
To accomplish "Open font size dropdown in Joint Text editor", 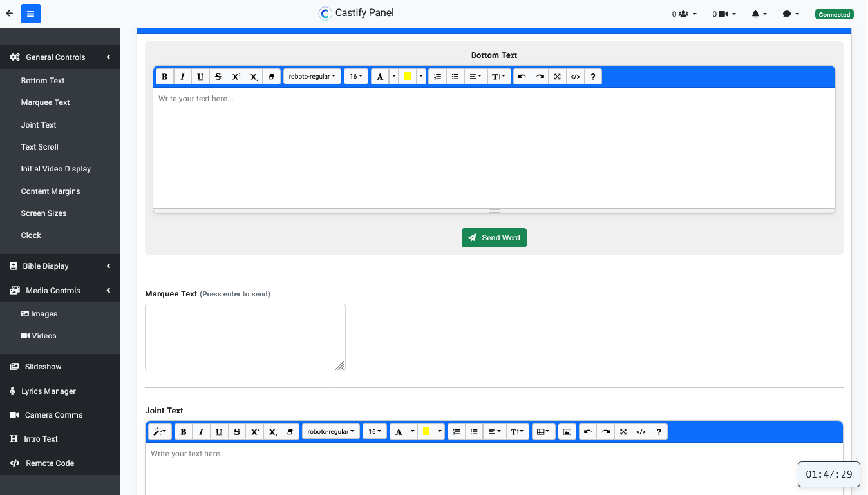I will tap(375, 432).
